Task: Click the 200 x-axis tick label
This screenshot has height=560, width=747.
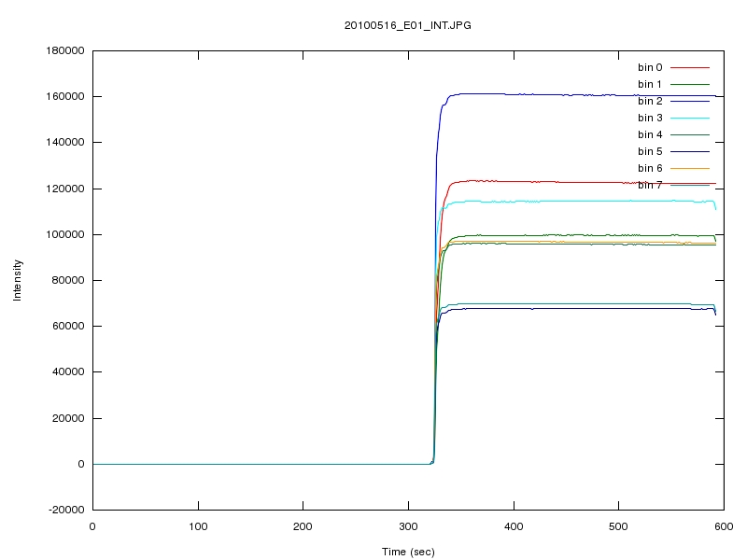Action: pos(303,526)
